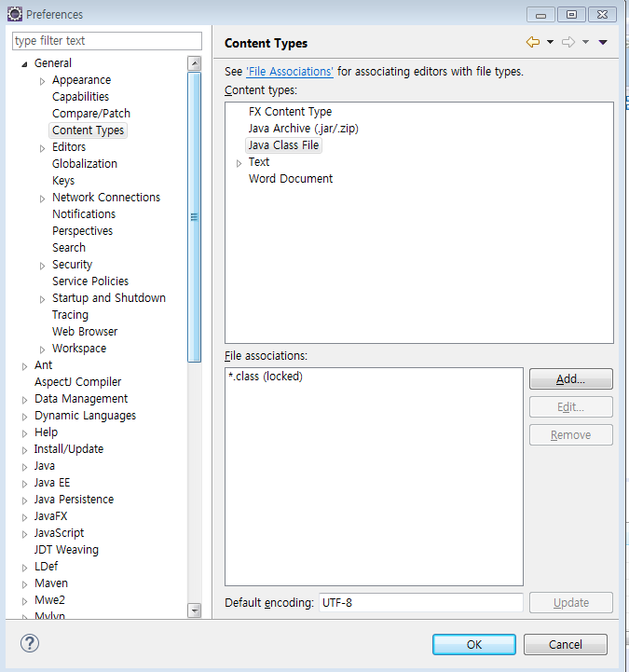The image size is (629, 672).
Task: Open Keys preference page
Action: click(x=63, y=181)
